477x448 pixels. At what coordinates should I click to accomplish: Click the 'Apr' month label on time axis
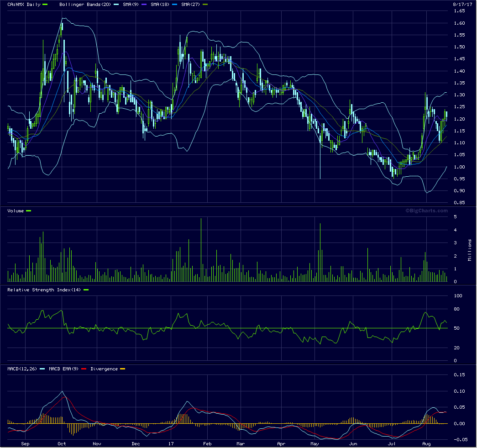(x=281, y=444)
